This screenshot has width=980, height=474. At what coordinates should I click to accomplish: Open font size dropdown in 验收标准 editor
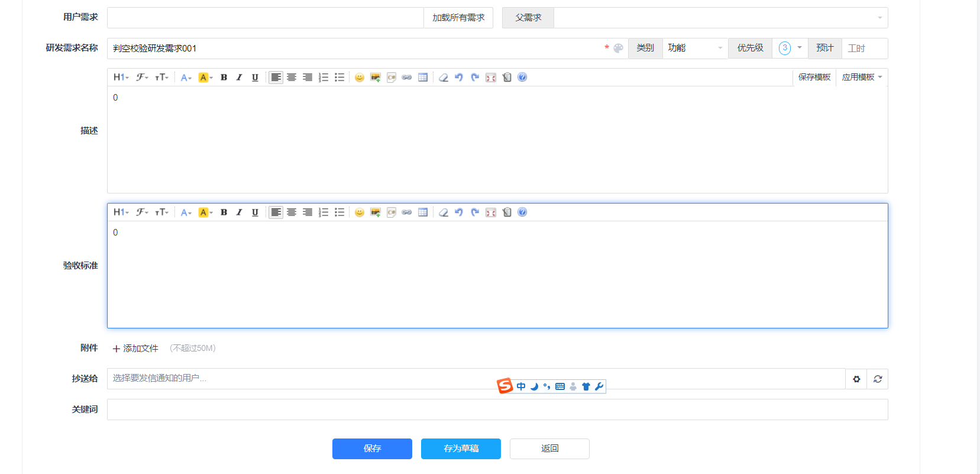click(162, 212)
